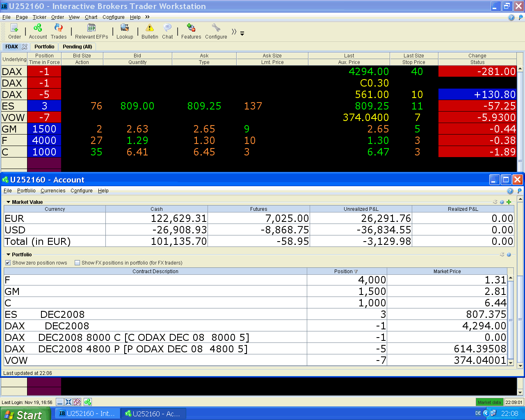525x420 pixels.
Task: Close the FDAX tab with X
Action: 25,47
